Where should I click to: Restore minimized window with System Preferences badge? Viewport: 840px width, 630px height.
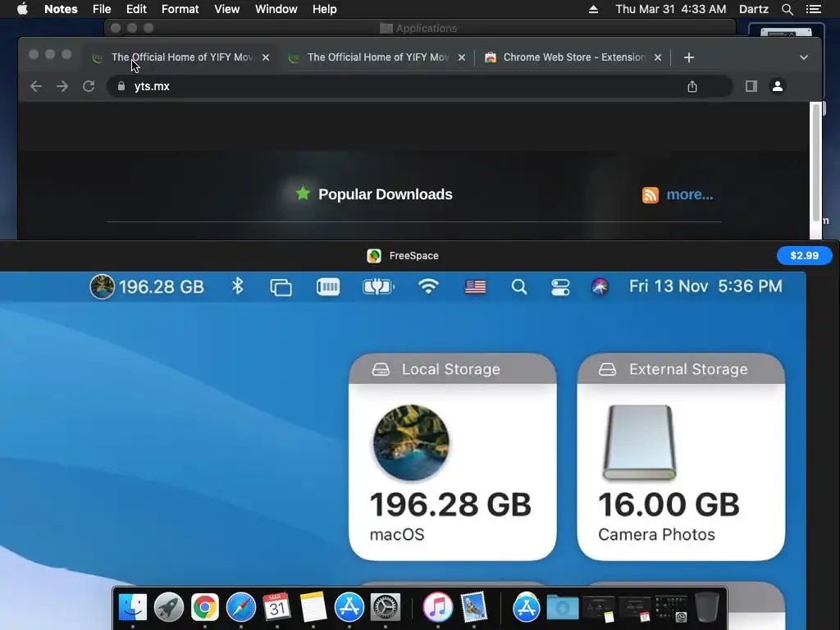tap(671, 609)
